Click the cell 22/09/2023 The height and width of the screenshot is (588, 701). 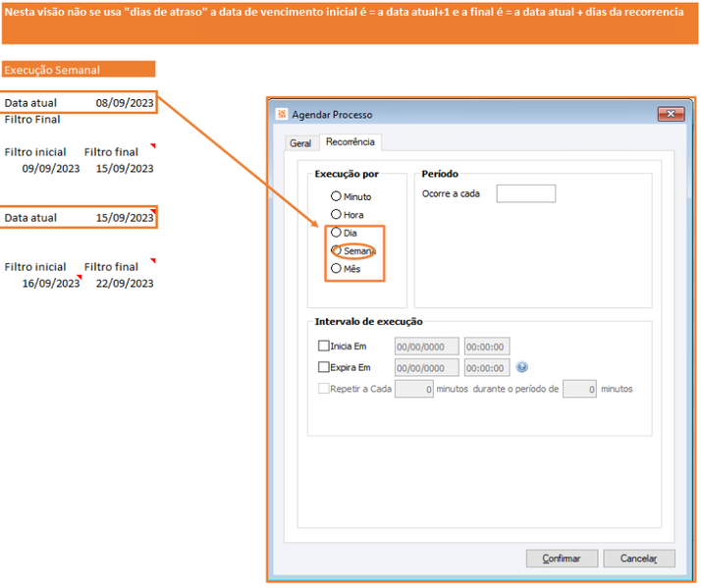pyautogui.click(x=125, y=284)
